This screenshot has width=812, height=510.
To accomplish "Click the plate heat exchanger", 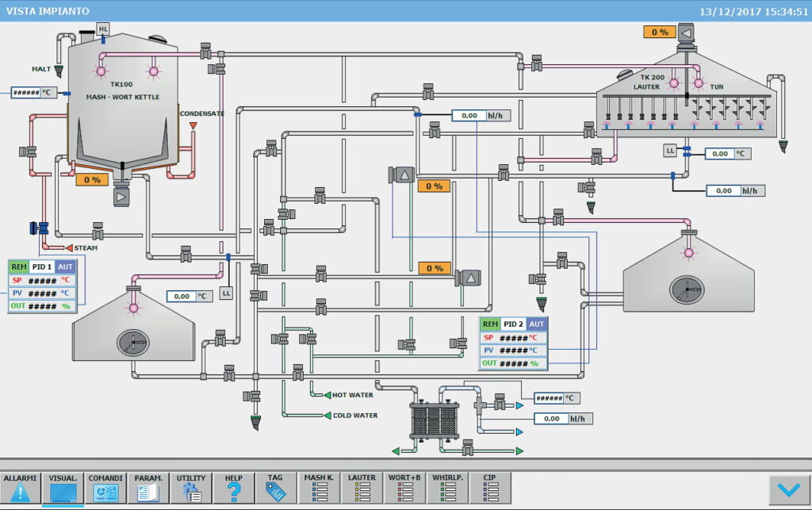I will point(435,421).
